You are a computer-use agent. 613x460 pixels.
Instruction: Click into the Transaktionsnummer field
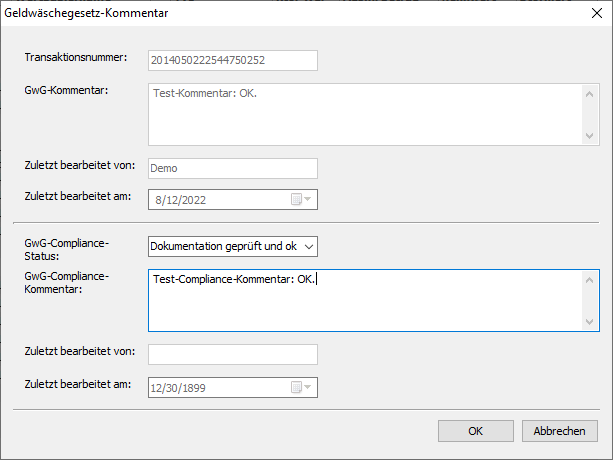[232, 61]
